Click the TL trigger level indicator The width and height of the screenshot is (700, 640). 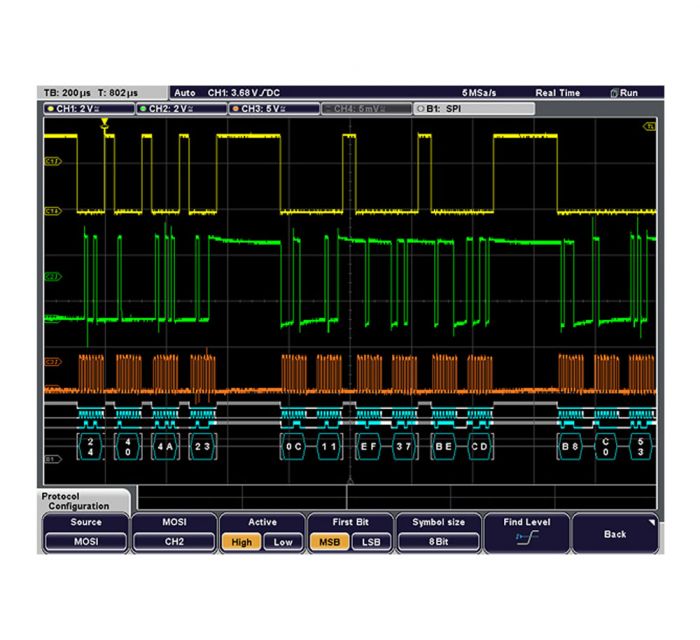point(651,127)
